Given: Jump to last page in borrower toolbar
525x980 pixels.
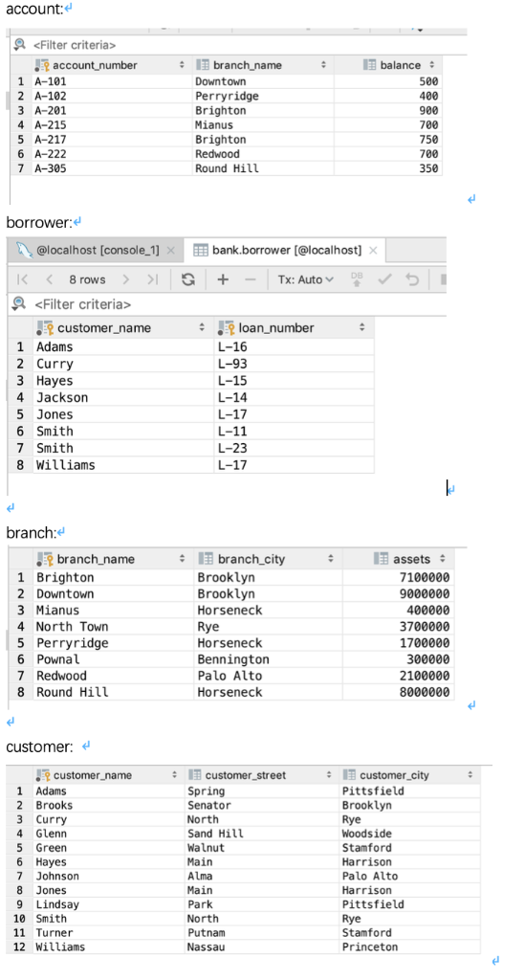Looking at the screenshot, I should pyautogui.click(x=152, y=279).
